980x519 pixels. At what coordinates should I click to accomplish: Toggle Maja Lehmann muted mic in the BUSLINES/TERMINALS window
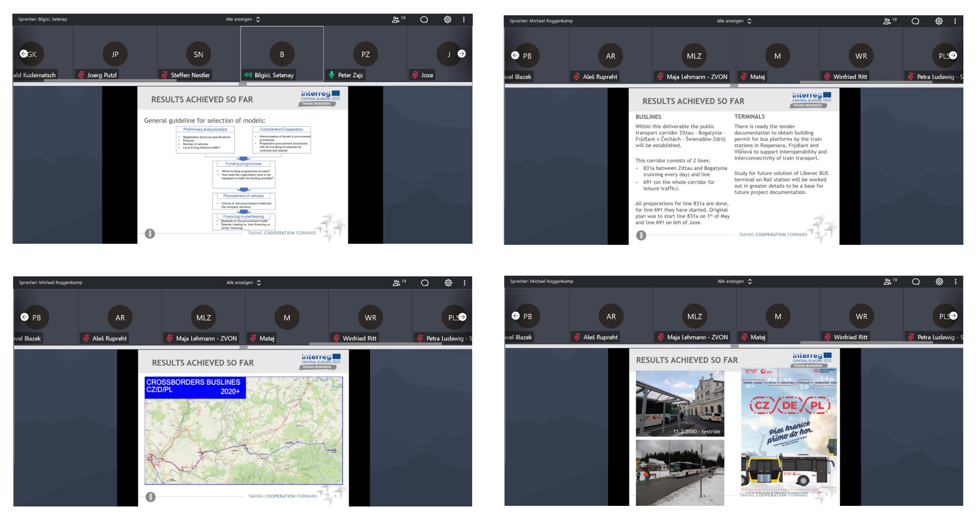tap(660, 76)
